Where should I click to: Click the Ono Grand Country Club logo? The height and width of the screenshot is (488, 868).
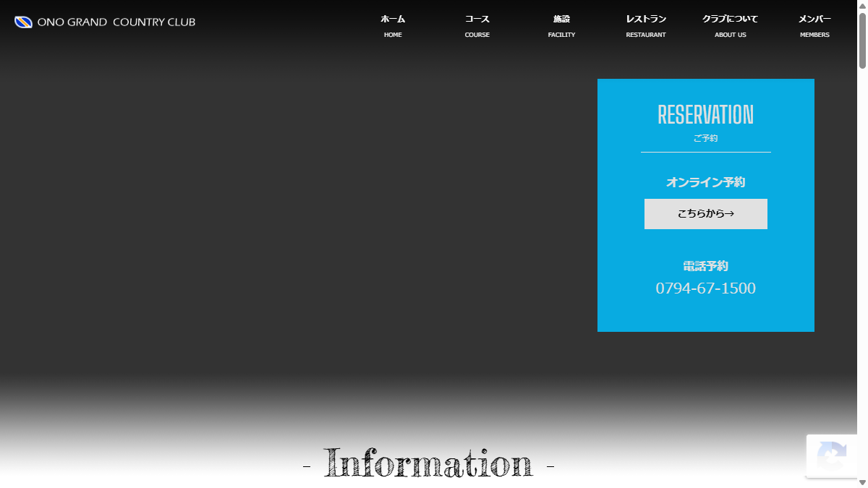(105, 22)
